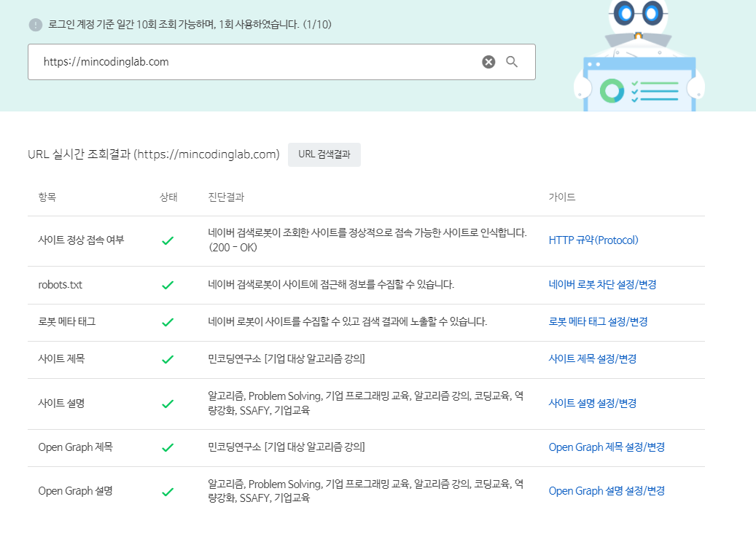Image resolution: width=756 pixels, height=534 pixels.
Task: Select the Open Graph 설명 row label
Action: click(x=76, y=490)
